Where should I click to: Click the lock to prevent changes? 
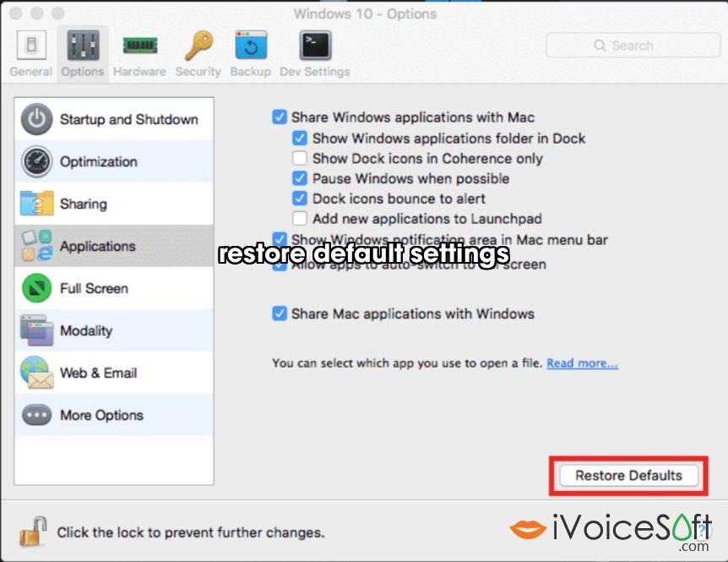point(33,531)
